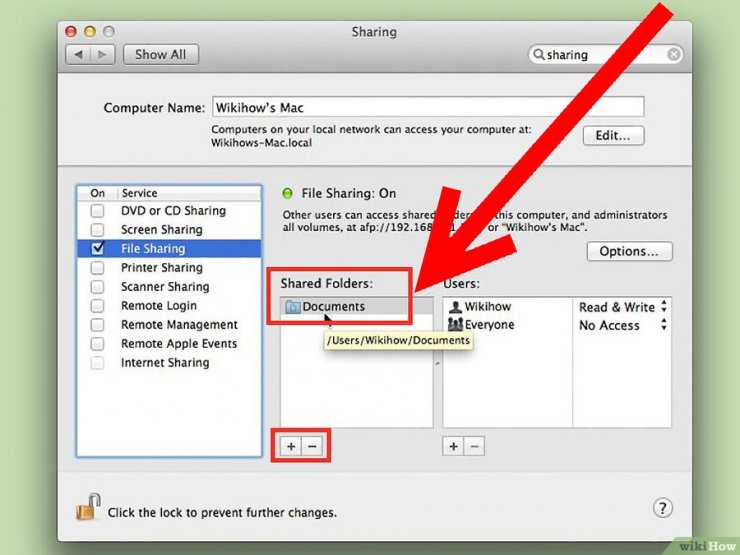Click the Documents folder icon
The image size is (740, 555).
[x=293, y=307]
